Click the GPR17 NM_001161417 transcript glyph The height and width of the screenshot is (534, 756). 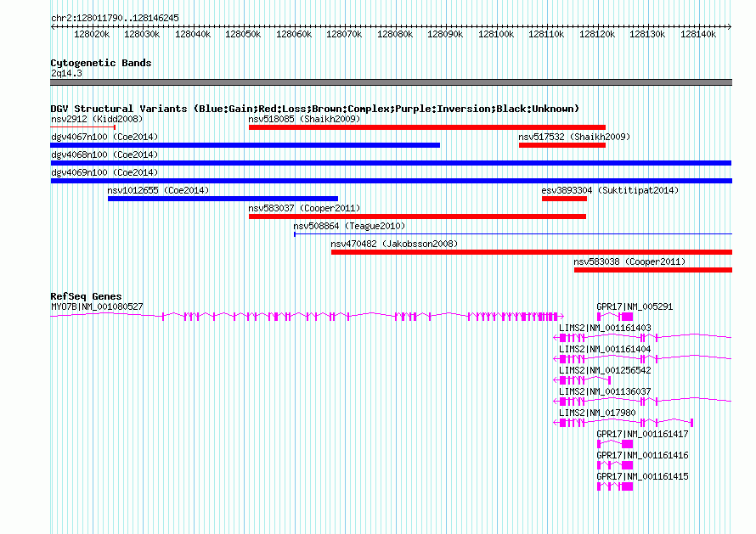pyautogui.click(x=615, y=443)
